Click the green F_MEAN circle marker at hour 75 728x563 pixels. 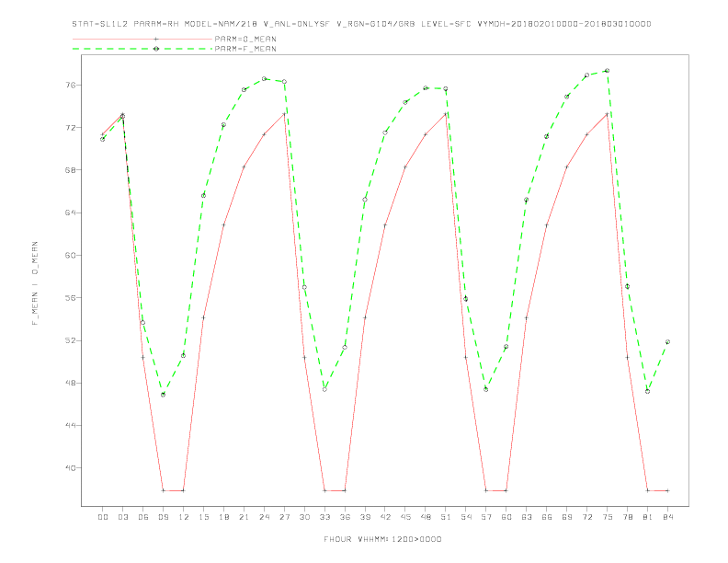pyautogui.click(x=608, y=71)
